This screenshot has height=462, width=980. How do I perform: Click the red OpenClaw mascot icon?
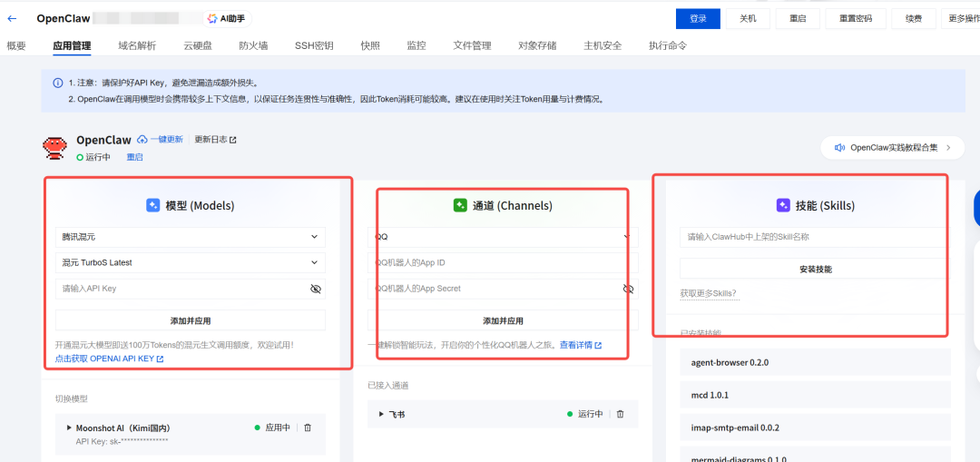(x=55, y=148)
